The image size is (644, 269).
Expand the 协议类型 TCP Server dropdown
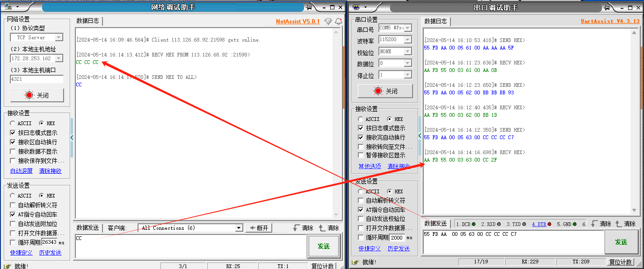click(58, 37)
